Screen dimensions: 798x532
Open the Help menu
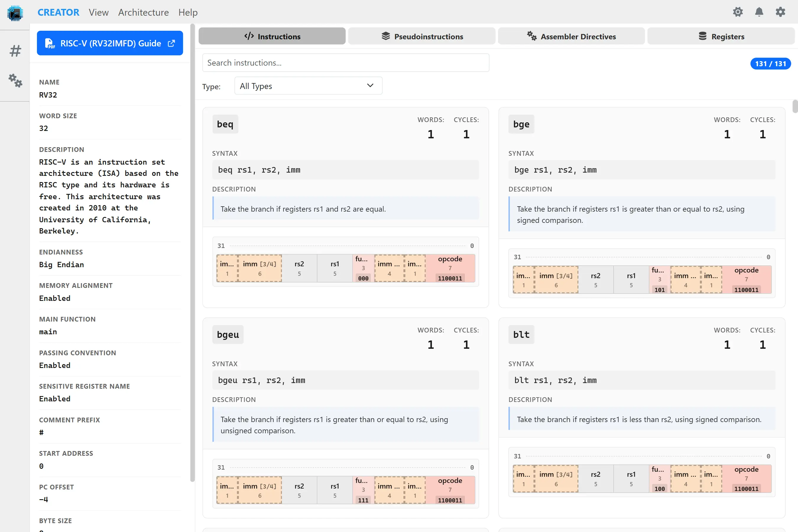188,12
